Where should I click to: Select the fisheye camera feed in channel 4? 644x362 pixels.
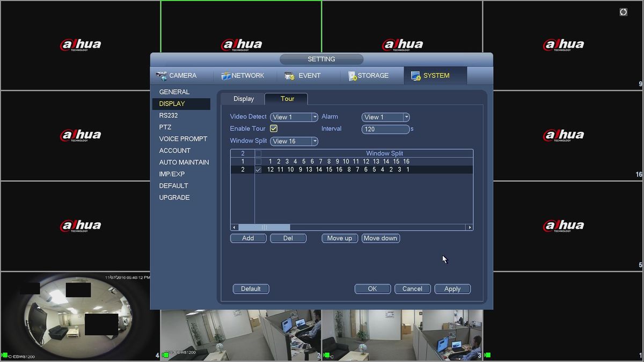tap(80, 316)
